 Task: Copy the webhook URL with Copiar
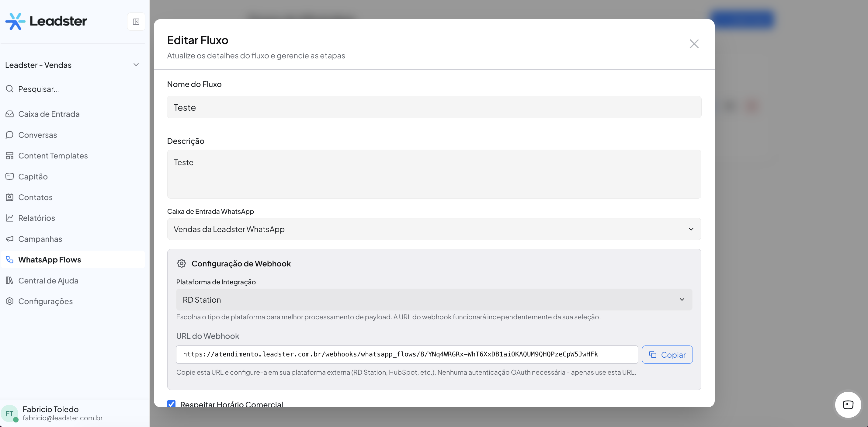pos(667,355)
